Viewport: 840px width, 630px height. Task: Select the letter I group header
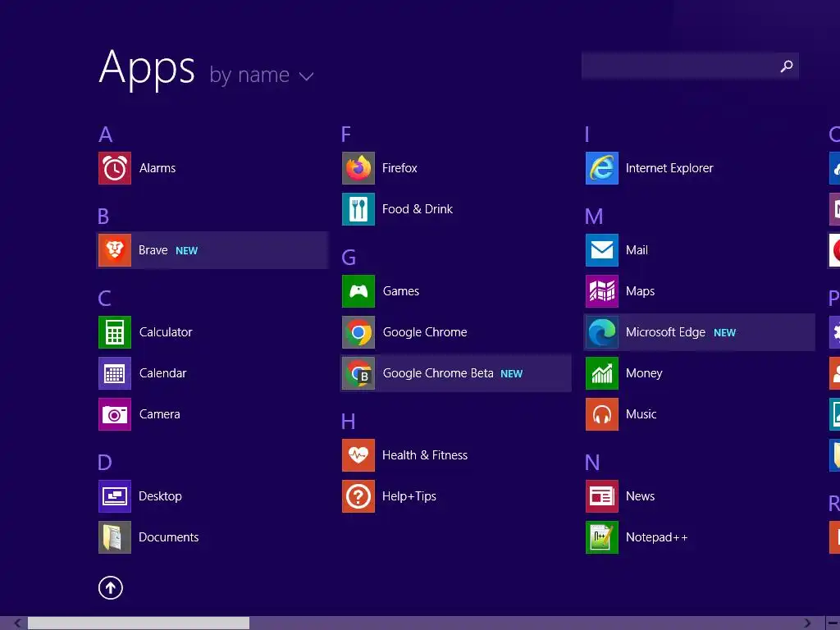pos(587,135)
